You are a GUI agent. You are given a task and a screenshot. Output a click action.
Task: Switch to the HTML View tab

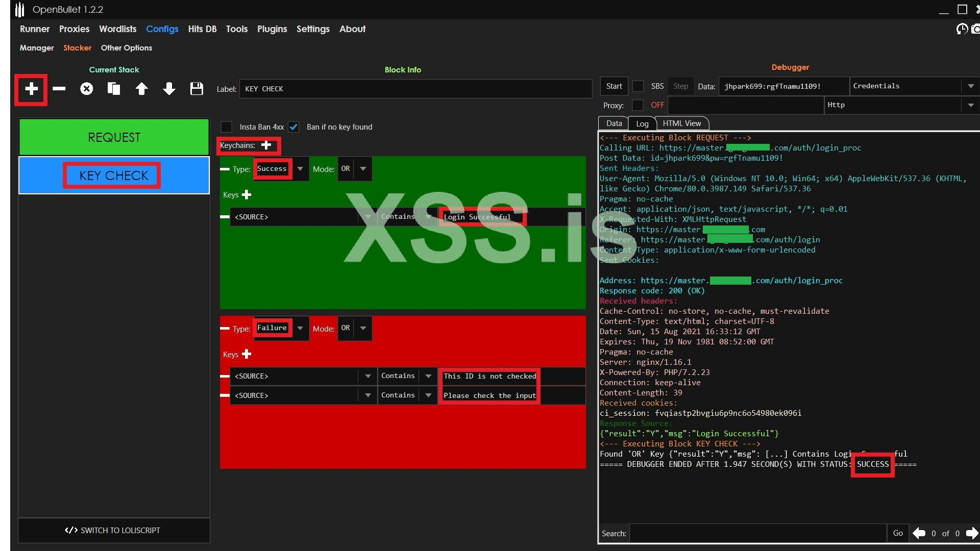click(x=681, y=123)
